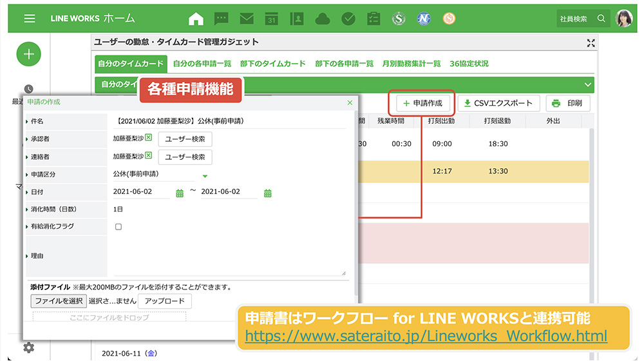Click ユーザー検索 for 連絡者
Viewport: 644px width, 361px height.
[x=185, y=157]
